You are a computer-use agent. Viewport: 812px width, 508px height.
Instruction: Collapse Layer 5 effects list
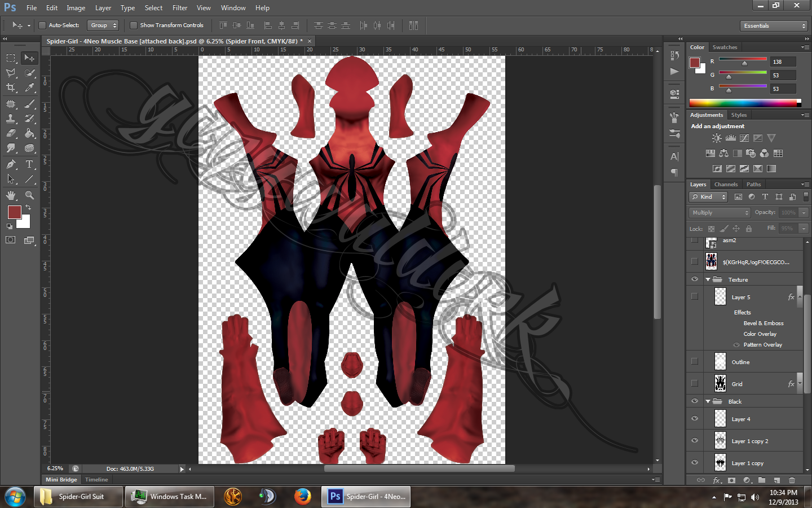(x=800, y=296)
